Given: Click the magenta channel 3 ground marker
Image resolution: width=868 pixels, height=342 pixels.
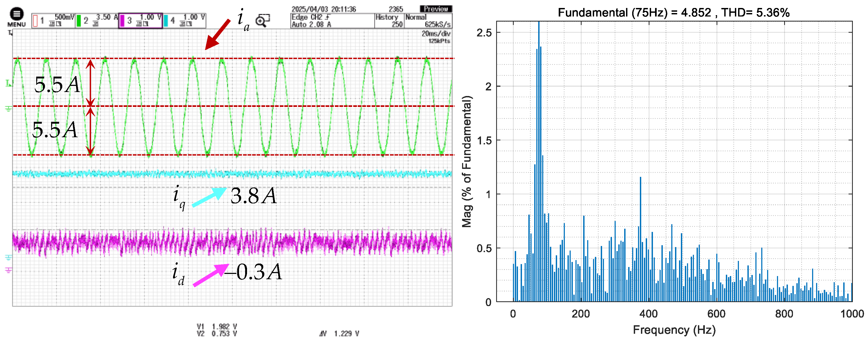Looking at the screenshot, I should pyautogui.click(x=9, y=270).
